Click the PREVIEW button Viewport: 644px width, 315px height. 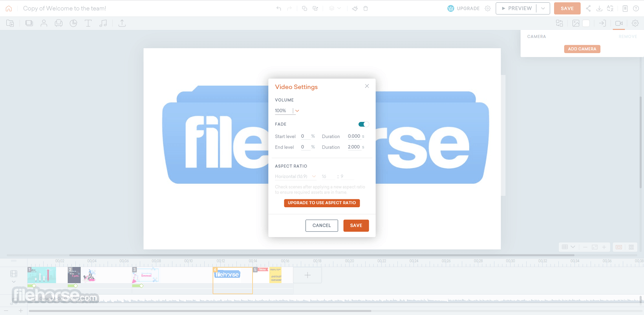[x=516, y=8]
